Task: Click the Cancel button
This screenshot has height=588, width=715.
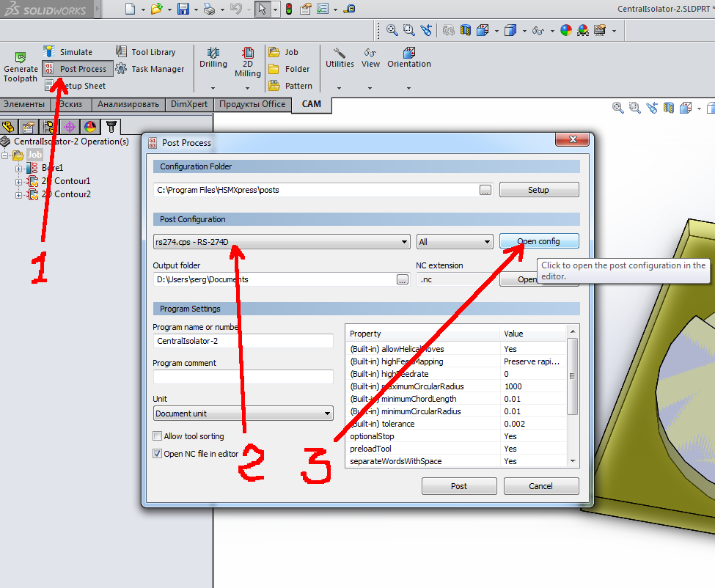Action: click(x=540, y=486)
